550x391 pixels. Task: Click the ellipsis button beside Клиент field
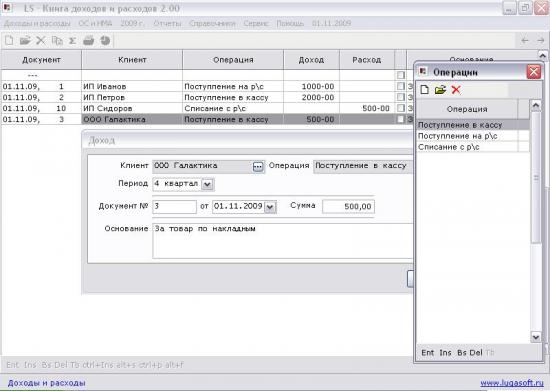(258, 167)
